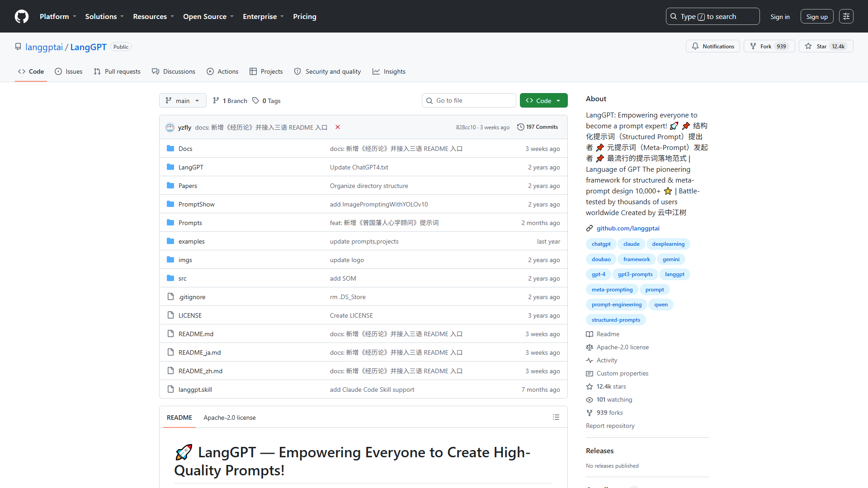This screenshot has width=868, height=488.
Task: Open the README.md file
Action: point(196,334)
